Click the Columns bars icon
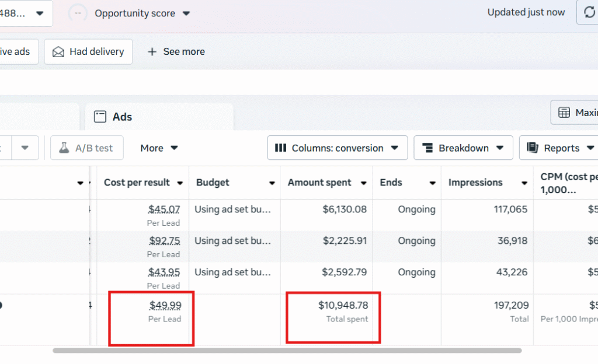 [x=280, y=148]
